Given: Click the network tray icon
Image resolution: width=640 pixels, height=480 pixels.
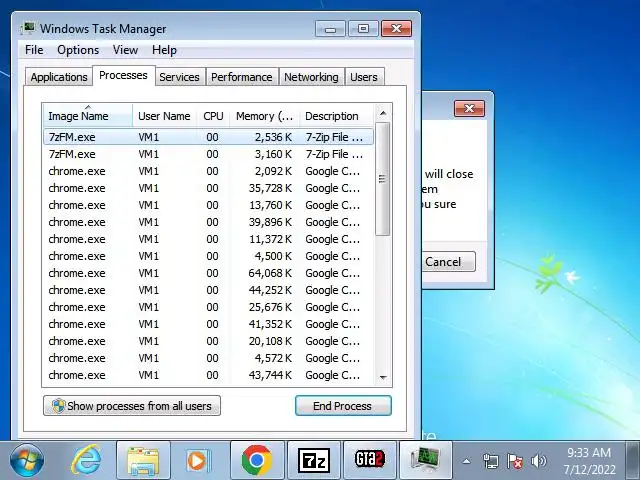Looking at the screenshot, I should tap(490, 462).
